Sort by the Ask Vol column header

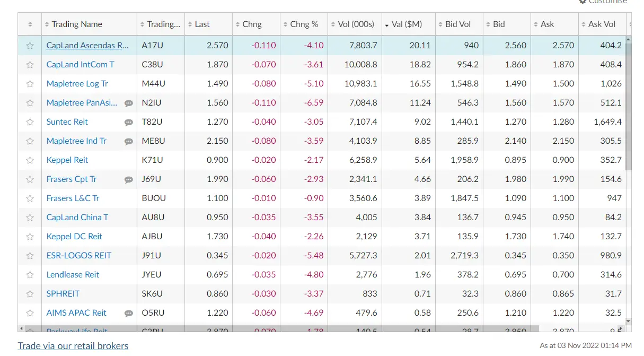click(602, 24)
